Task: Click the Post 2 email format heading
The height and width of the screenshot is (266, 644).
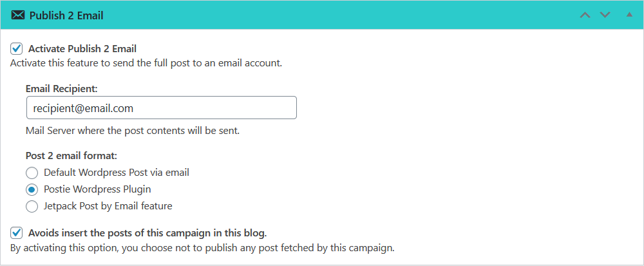Action: click(71, 156)
